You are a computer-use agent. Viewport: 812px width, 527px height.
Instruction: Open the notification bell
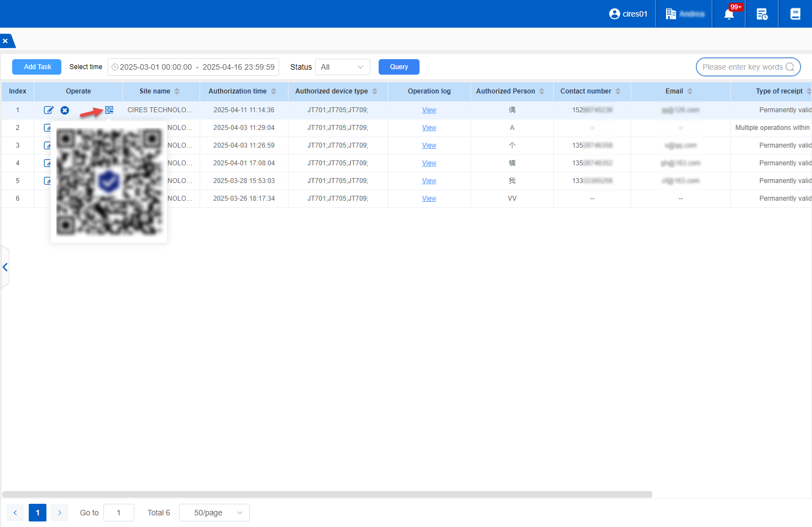click(x=729, y=14)
